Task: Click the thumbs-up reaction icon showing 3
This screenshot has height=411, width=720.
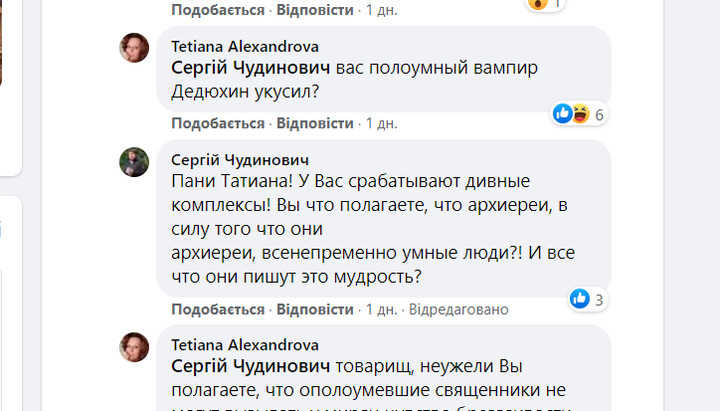Action: pos(579,299)
